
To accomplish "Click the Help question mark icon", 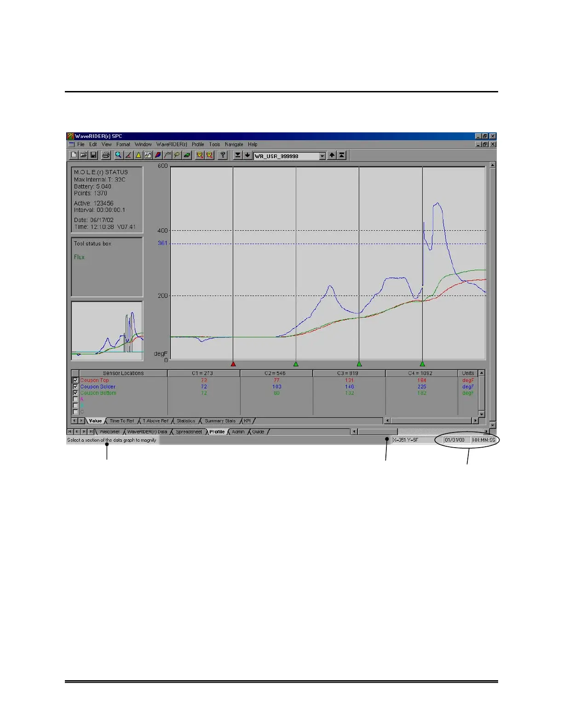I will click(223, 155).
